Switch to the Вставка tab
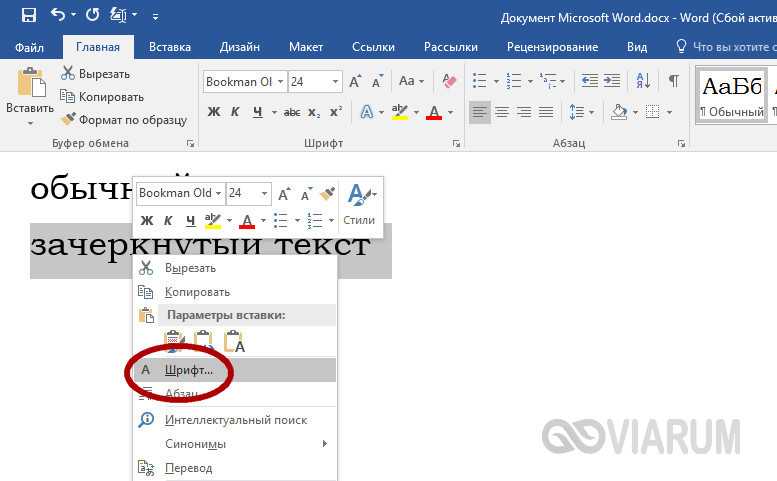This screenshot has height=481, width=777. click(x=170, y=47)
